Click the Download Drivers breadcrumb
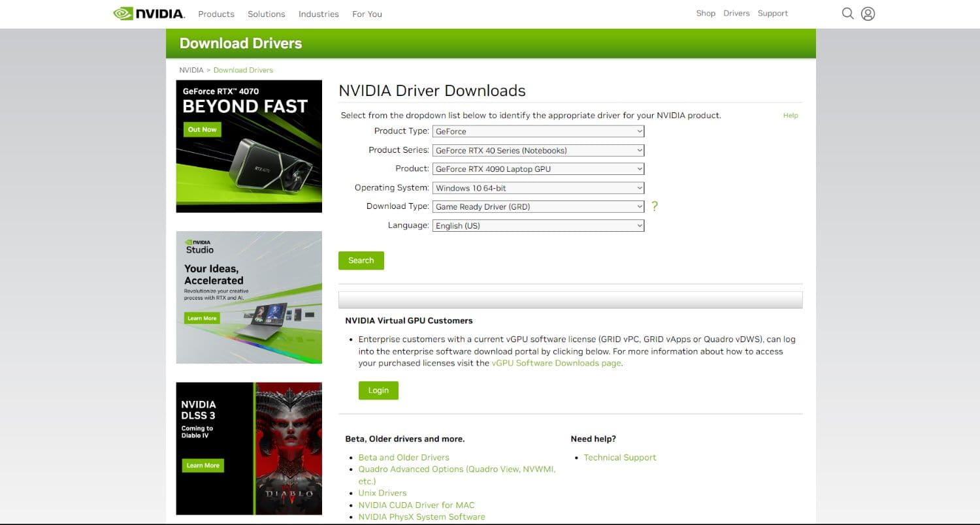 click(243, 70)
